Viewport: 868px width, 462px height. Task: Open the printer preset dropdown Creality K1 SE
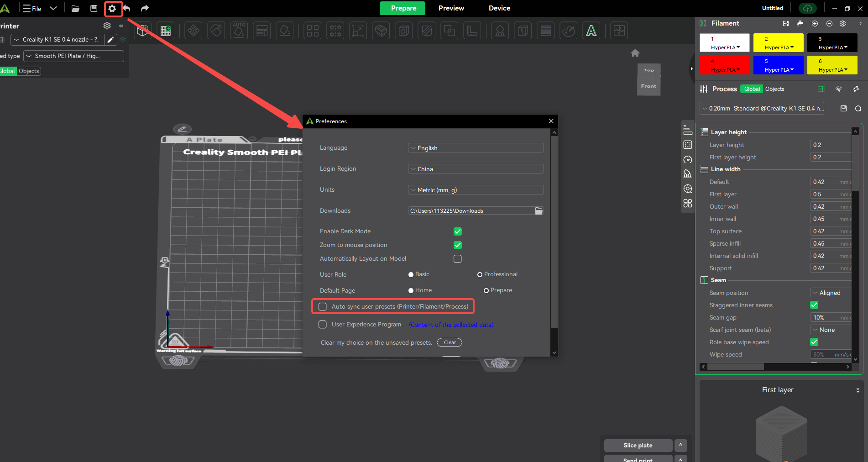[x=58, y=40]
